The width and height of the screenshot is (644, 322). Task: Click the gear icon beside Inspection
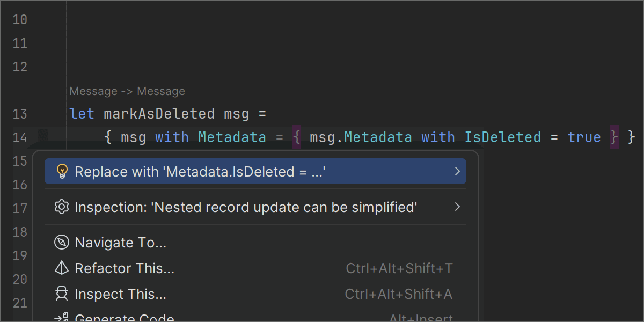pyautogui.click(x=62, y=207)
